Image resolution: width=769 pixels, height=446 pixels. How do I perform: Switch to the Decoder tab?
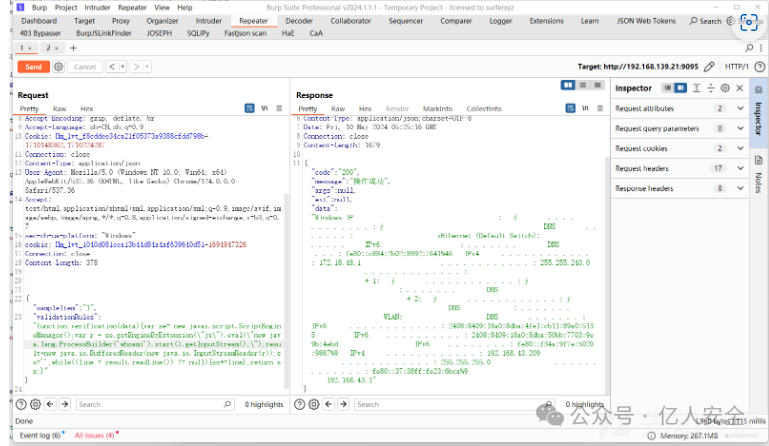click(x=299, y=21)
